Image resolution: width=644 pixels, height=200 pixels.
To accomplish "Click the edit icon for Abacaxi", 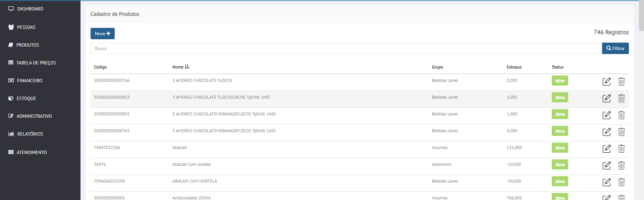I will [606, 149].
